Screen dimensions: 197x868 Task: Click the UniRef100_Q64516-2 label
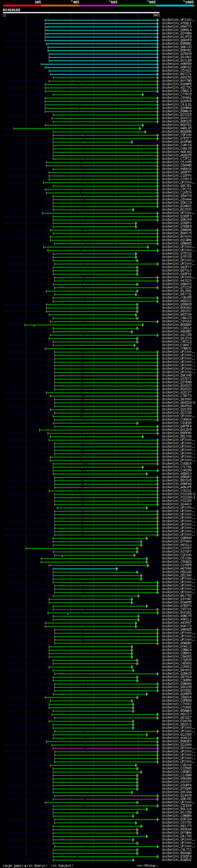coord(179,402)
